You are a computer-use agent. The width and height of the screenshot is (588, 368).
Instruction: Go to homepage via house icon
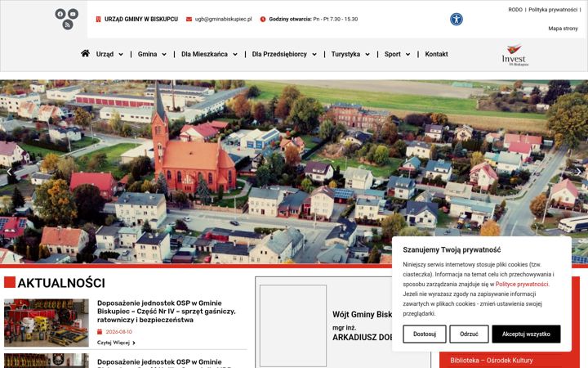point(85,53)
